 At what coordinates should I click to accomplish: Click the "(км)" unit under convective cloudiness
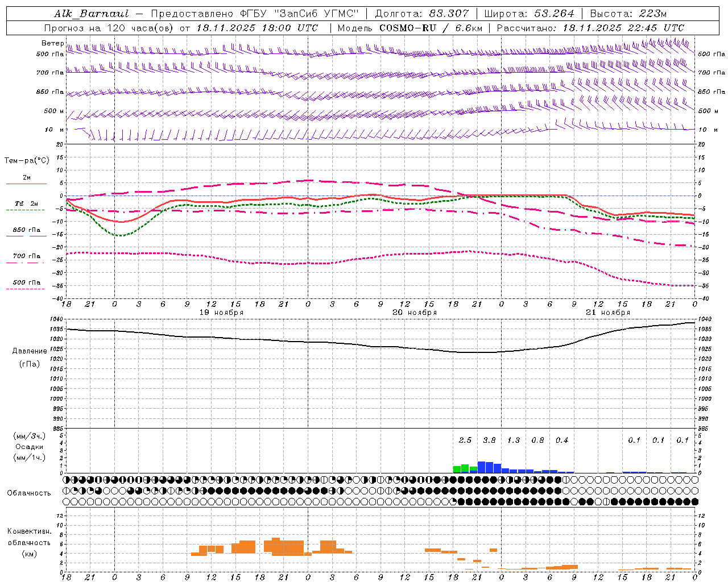coord(29,554)
